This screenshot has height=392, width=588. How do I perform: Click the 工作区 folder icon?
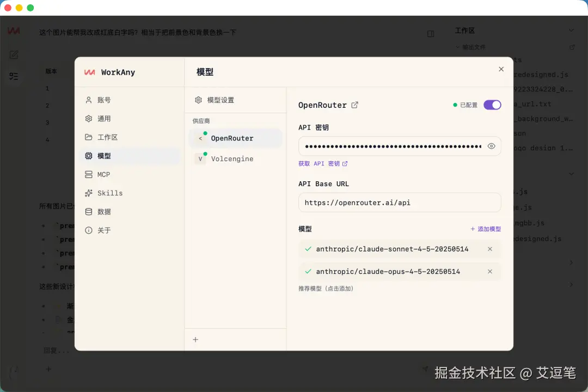[89, 137]
